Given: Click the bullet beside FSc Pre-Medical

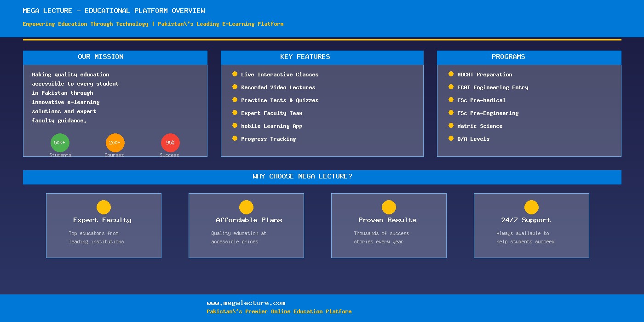Looking at the screenshot, I should click(451, 100).
